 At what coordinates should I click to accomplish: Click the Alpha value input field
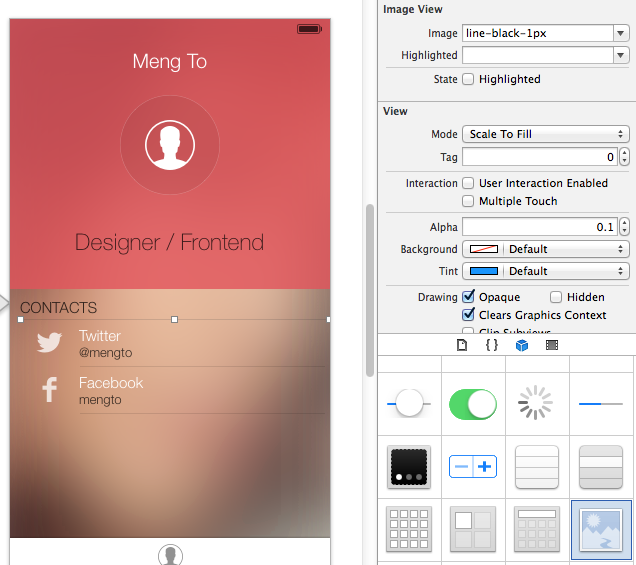coord(539,227)
